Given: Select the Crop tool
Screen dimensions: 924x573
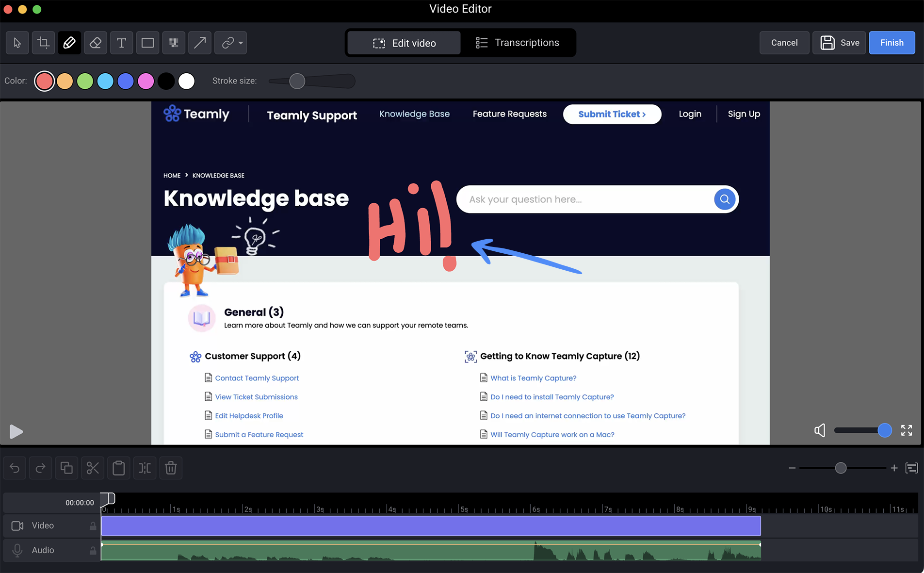Looking at the screenshot, I should (x=43, y=43).
